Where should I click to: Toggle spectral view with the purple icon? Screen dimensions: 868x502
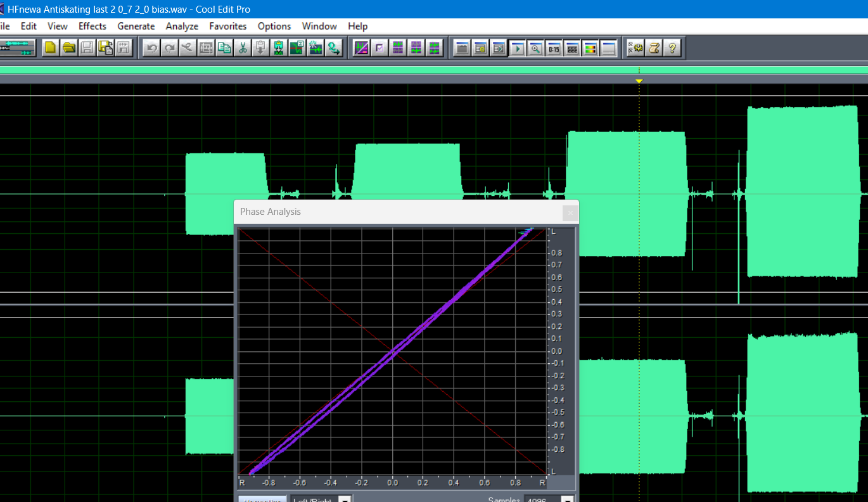[x=362, y=48]
